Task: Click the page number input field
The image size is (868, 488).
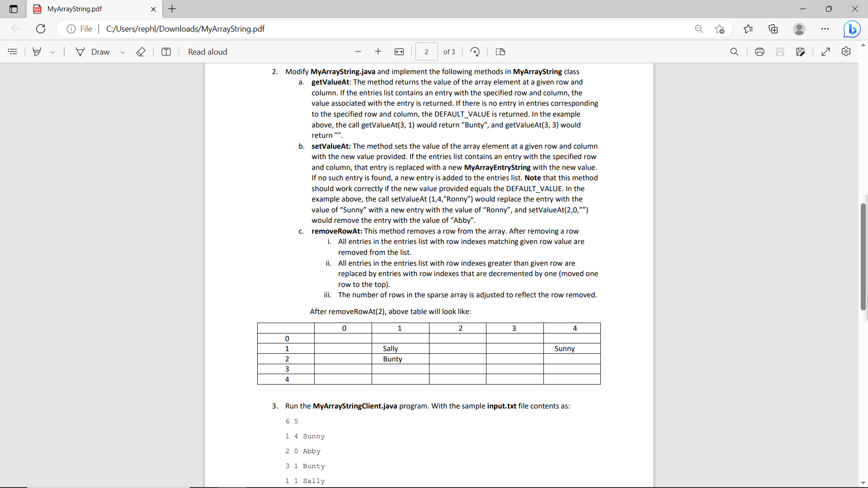Action: click(426, 52)
